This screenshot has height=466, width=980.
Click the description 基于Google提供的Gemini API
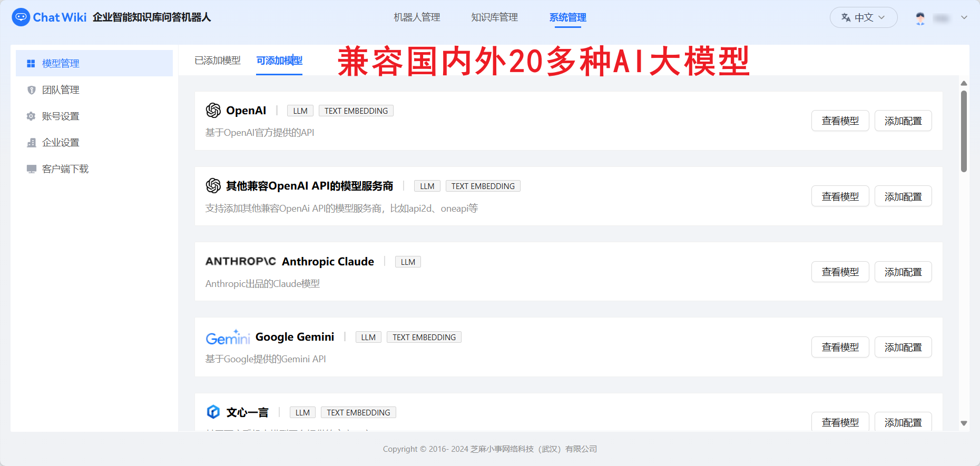click(266, 359)
